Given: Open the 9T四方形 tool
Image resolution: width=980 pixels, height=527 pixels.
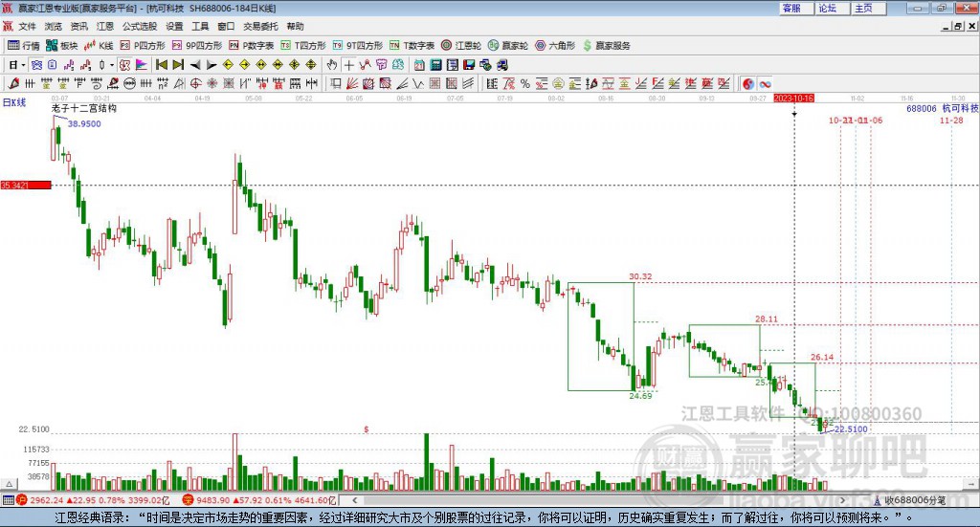Looking at the screenshot, I should pos(358,46).
